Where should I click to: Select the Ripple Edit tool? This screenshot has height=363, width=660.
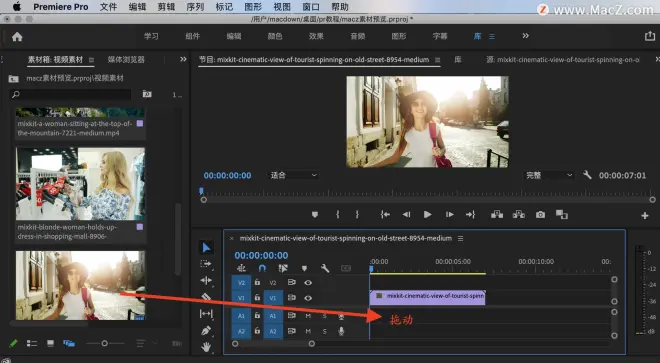[206, 280]
